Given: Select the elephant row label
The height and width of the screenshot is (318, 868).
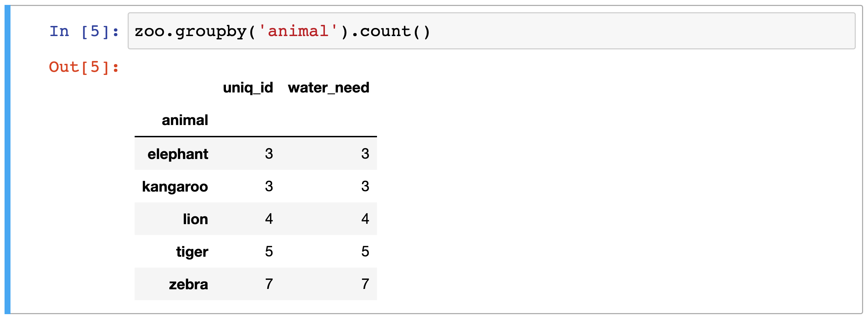Looking at the screenshot, I should (x=178, y=154).
